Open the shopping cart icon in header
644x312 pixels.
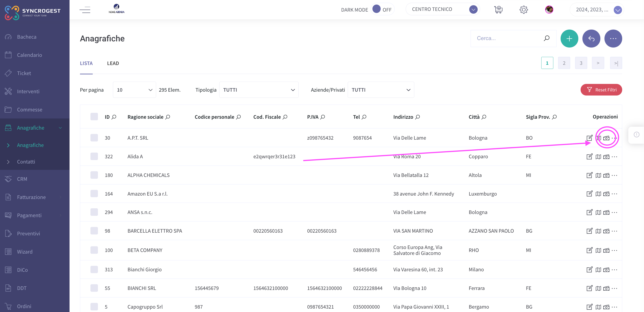[498, 10]
